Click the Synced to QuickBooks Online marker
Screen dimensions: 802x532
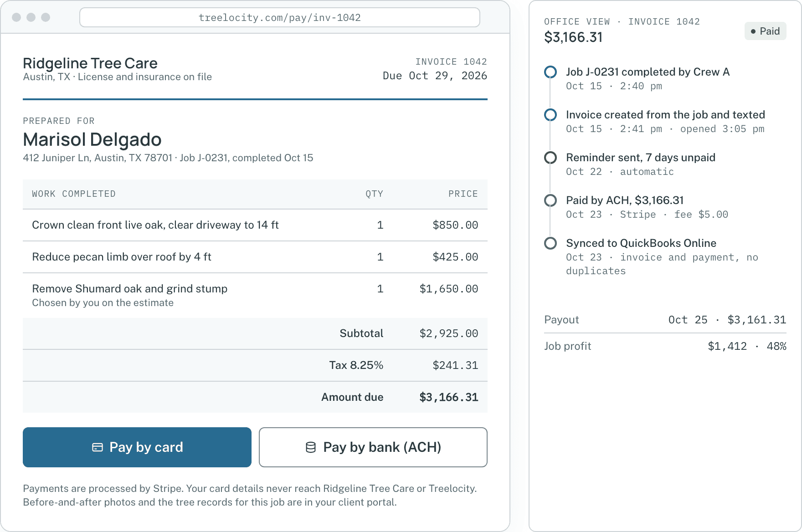tap(550, 243)
